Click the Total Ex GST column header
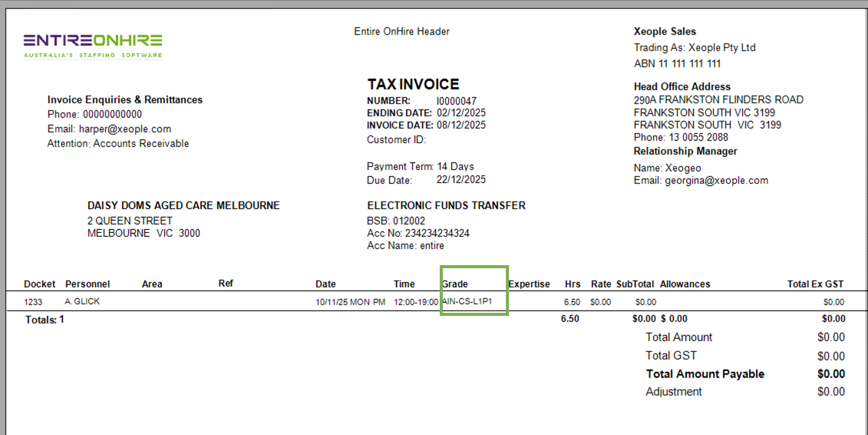The width and height of the screenshot is (868, 435). [815, 284]
